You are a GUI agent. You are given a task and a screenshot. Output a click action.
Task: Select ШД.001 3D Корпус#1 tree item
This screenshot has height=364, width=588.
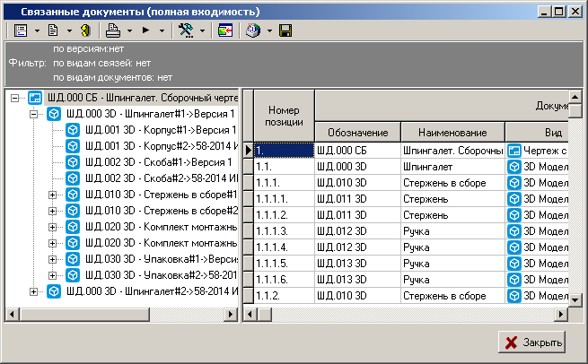[156, 130]
